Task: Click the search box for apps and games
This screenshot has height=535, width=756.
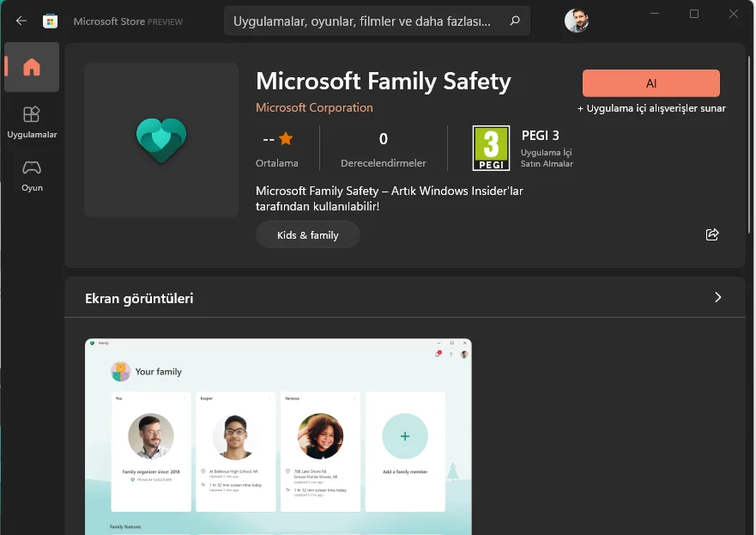Action: point(365,21)
